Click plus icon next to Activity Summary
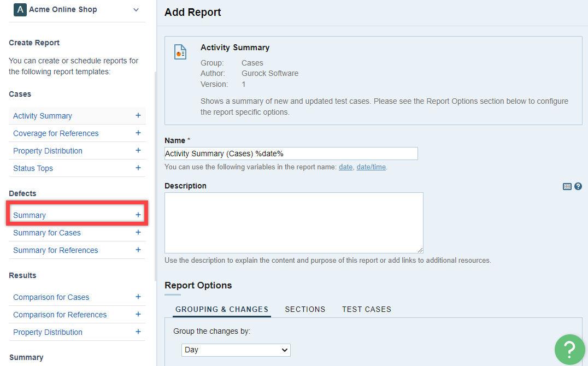This screenshot has width=588, height=366. coord(138,116)
